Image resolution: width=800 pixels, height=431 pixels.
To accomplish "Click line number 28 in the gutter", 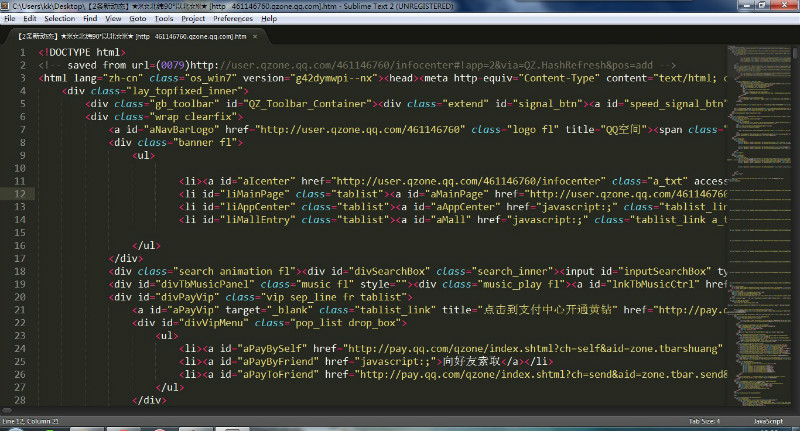I will coord(19,400).
